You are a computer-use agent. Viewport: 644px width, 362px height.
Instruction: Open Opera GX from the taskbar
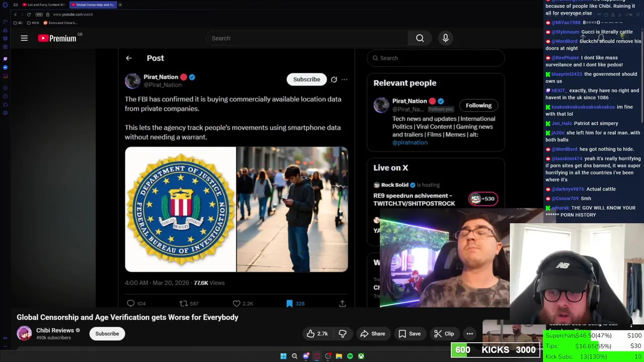point(316,356)
